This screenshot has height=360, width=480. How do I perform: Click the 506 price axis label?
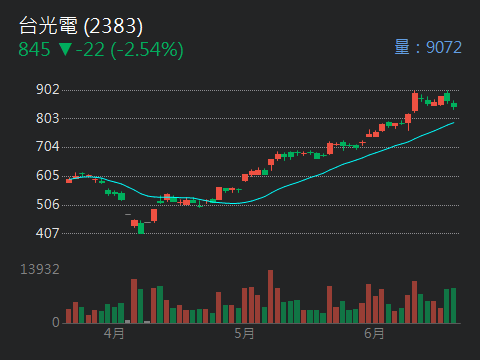(48, 204)
